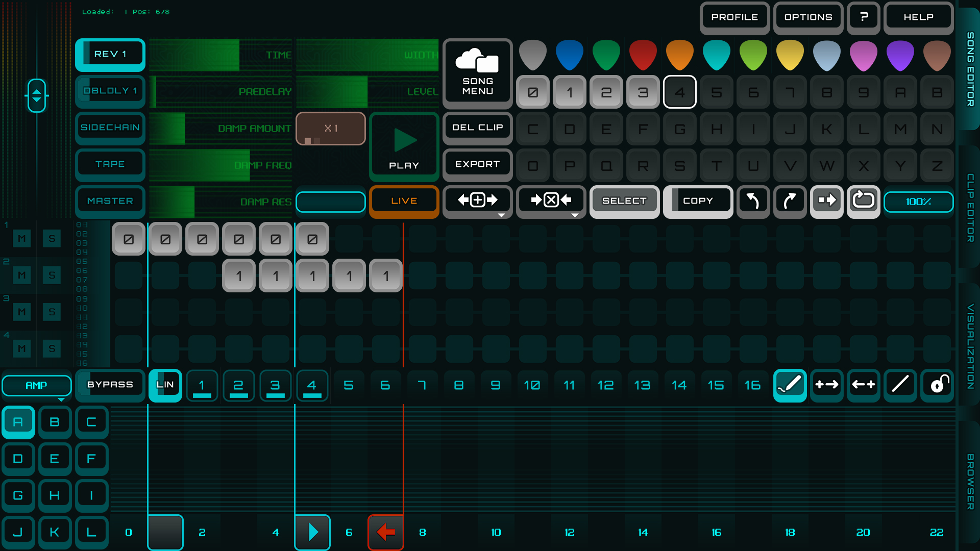Toggle the effect BYPASS button

110,385
